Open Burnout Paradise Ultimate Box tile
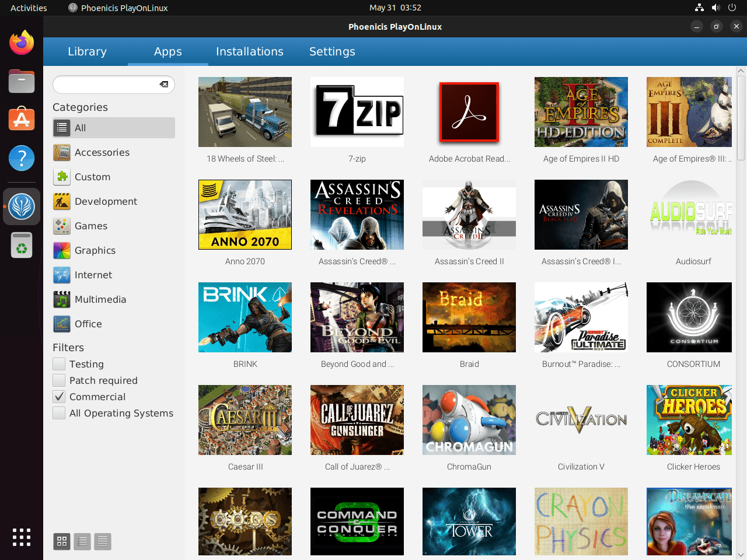Viewport: 747px width, 560px height. tap(581, 317)
